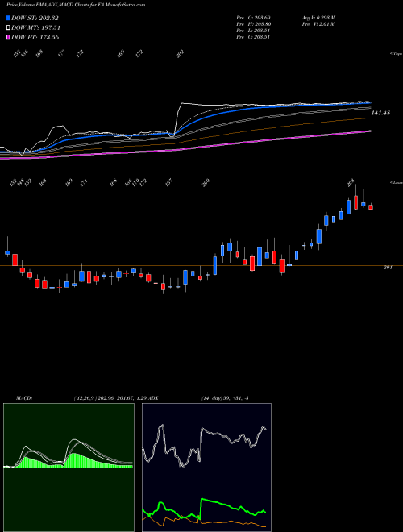
Task: Click the 203 high label above candles
Action: 351,182
